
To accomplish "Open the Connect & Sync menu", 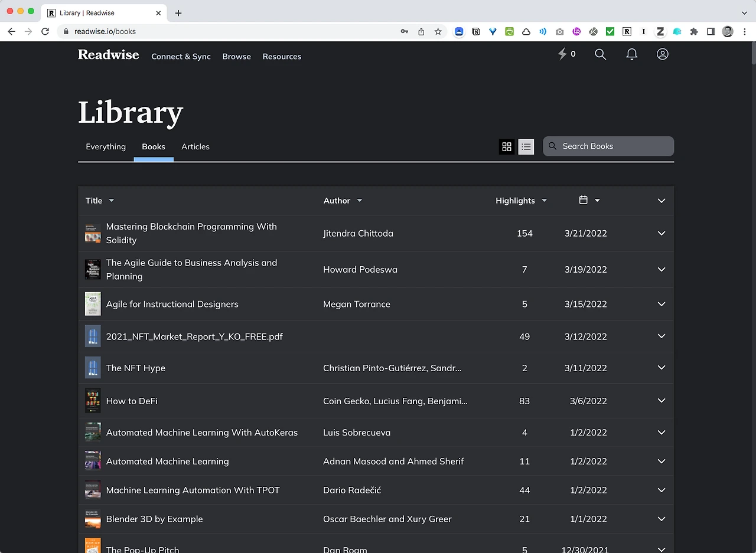I will pos(181,57).
